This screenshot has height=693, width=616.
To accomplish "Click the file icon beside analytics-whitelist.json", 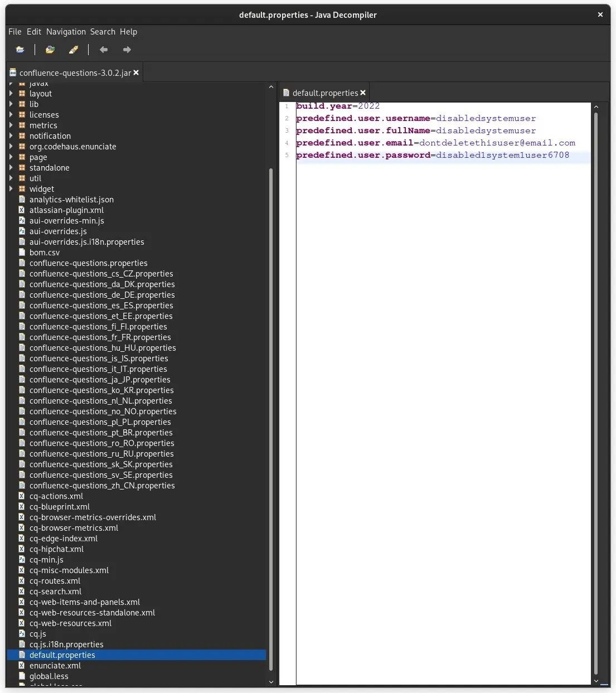I will (x=22, y=200).
